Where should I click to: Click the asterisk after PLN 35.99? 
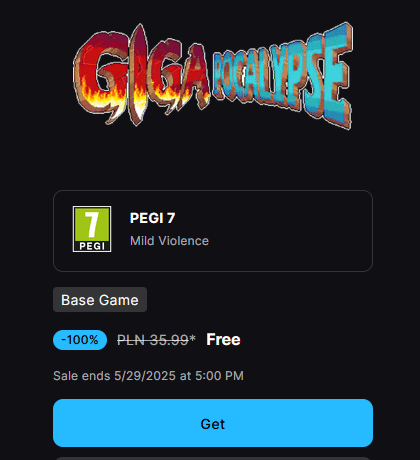point(192,339)
